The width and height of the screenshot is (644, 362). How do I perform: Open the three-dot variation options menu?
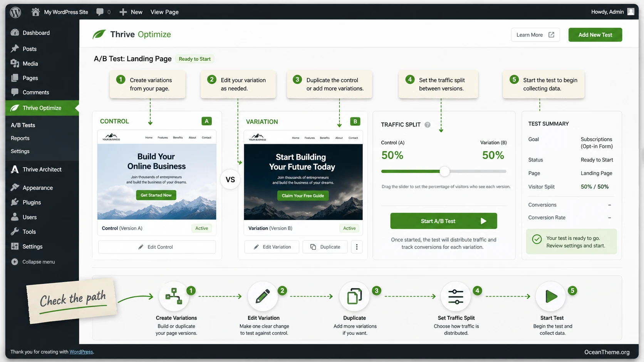pyautogui.click(x=357, y=247)
